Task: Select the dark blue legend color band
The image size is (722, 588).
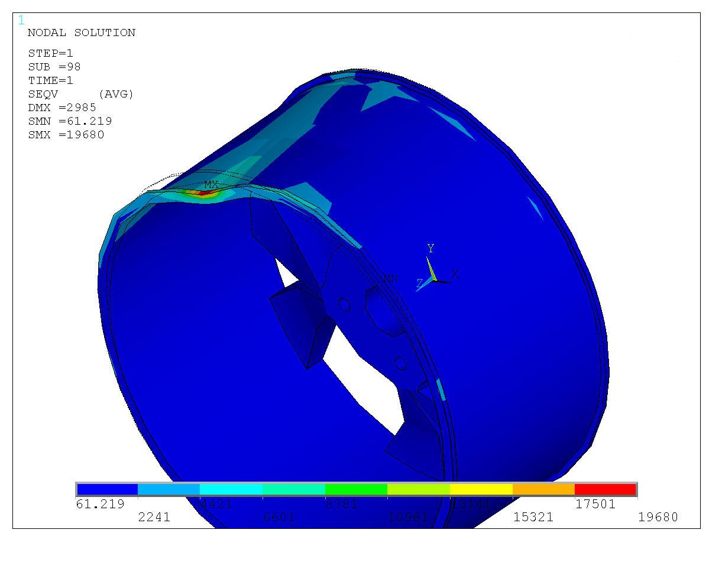Action: pos(107,489)
